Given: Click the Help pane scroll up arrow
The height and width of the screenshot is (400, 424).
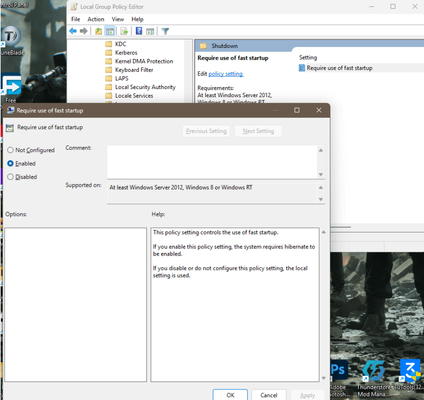Looking at the screenshot, I should click(x=324, y=232).
